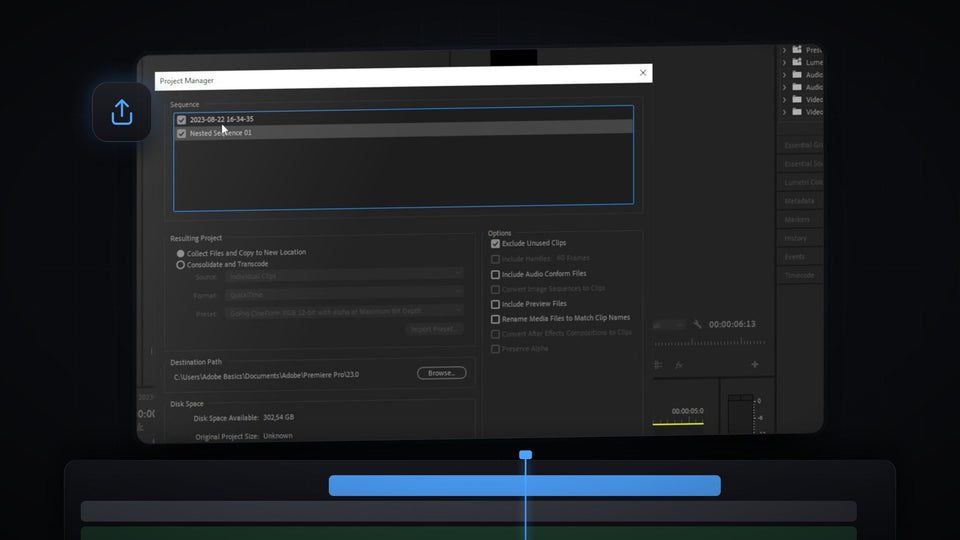Select the blue clip on the bottom timeline
960x540 pixels.
[x=525, y=486]
